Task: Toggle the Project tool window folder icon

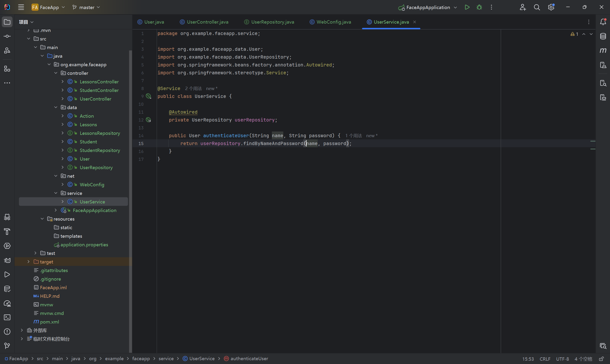Action: click(7, 22)
